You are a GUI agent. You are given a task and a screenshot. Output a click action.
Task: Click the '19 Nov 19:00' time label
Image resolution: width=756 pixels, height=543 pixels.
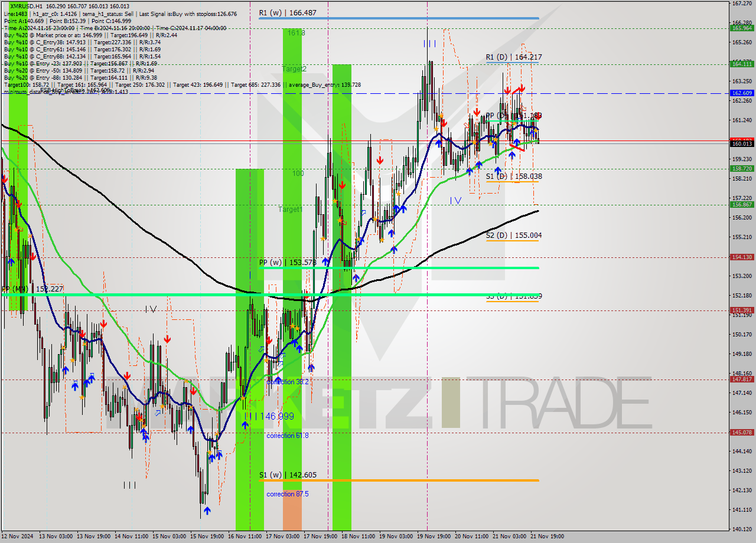click(x=434, y=537)
